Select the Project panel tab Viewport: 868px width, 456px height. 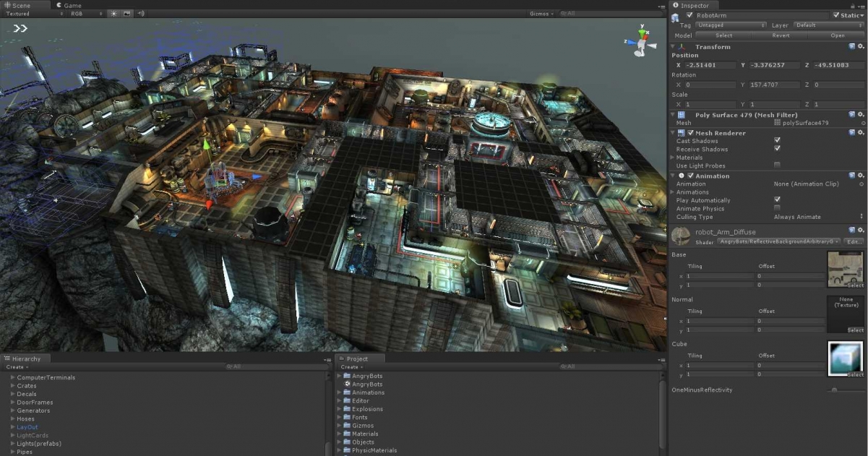click(356, 358)
